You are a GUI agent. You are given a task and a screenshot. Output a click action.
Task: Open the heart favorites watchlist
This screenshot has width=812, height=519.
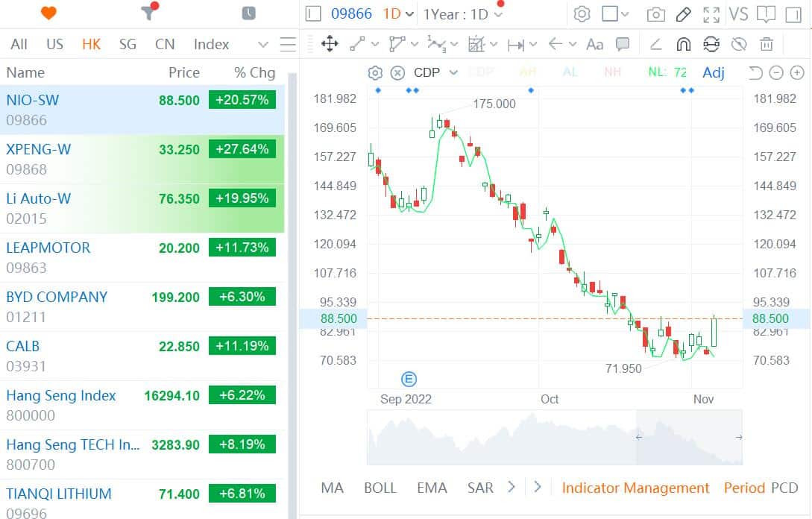click(48, 13)
